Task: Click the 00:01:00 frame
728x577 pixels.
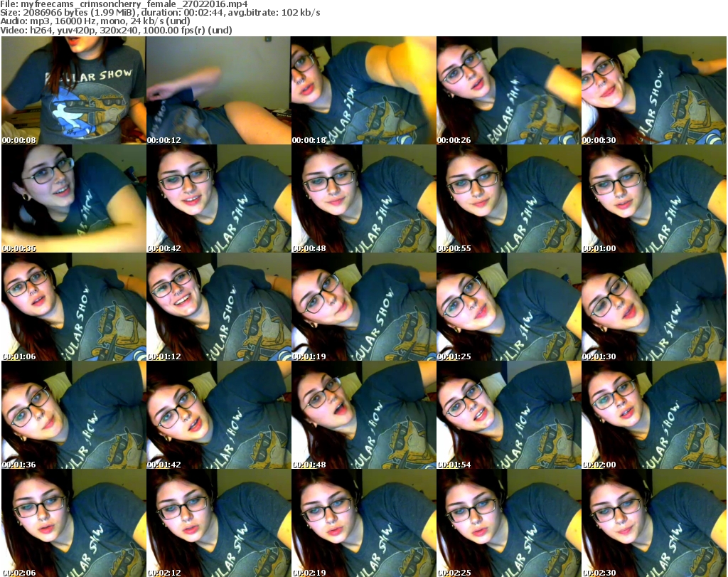Action: point(653,198)
